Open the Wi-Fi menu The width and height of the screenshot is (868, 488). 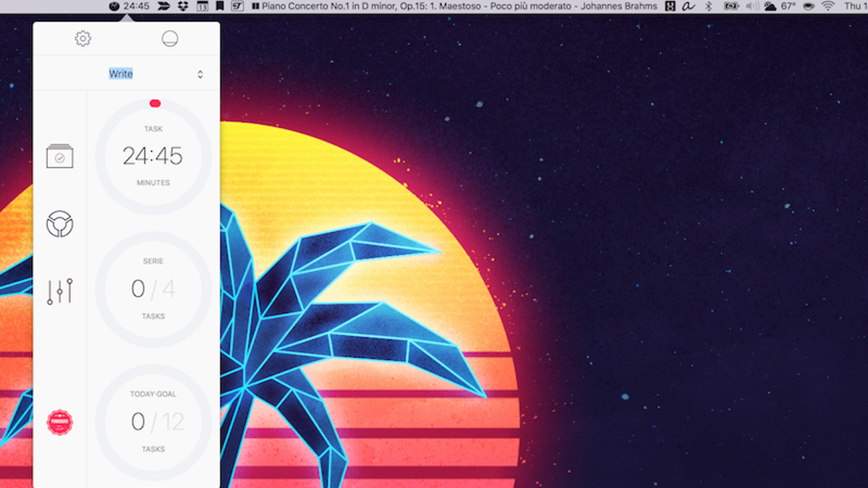tap(828, 7)
